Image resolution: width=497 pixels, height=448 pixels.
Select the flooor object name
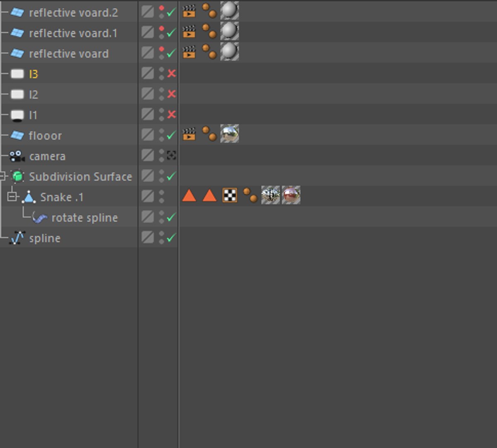click(45, 136)
